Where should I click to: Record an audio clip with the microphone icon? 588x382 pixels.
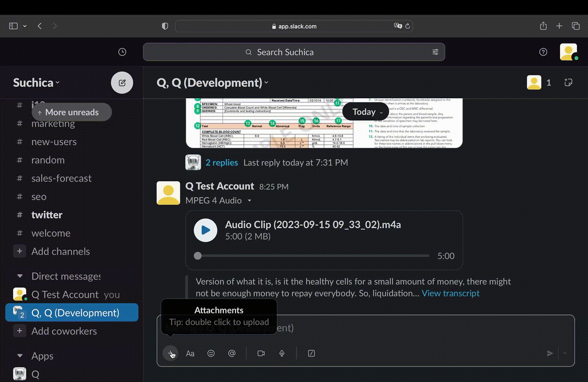coord(282,353)
